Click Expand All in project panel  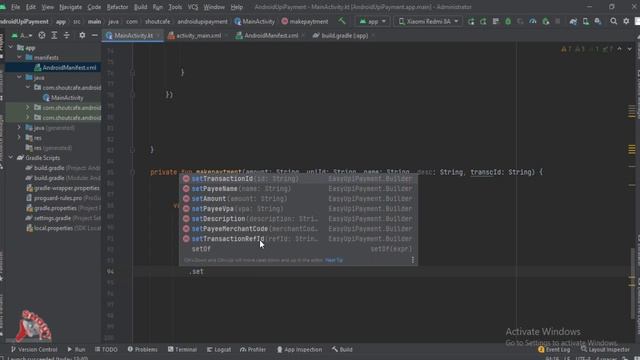54,36
